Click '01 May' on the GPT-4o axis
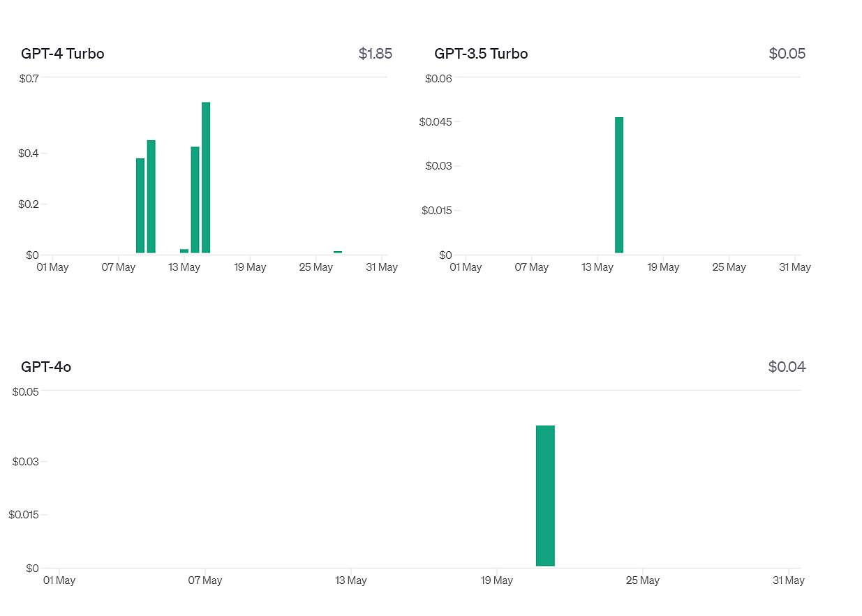The height and width of the screenshot is (616, 862). [59, 580]
